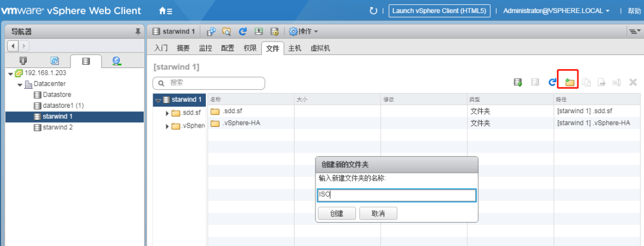Sort by 大小 column header
The image size is (644, 246).
(x=338, y=99)
